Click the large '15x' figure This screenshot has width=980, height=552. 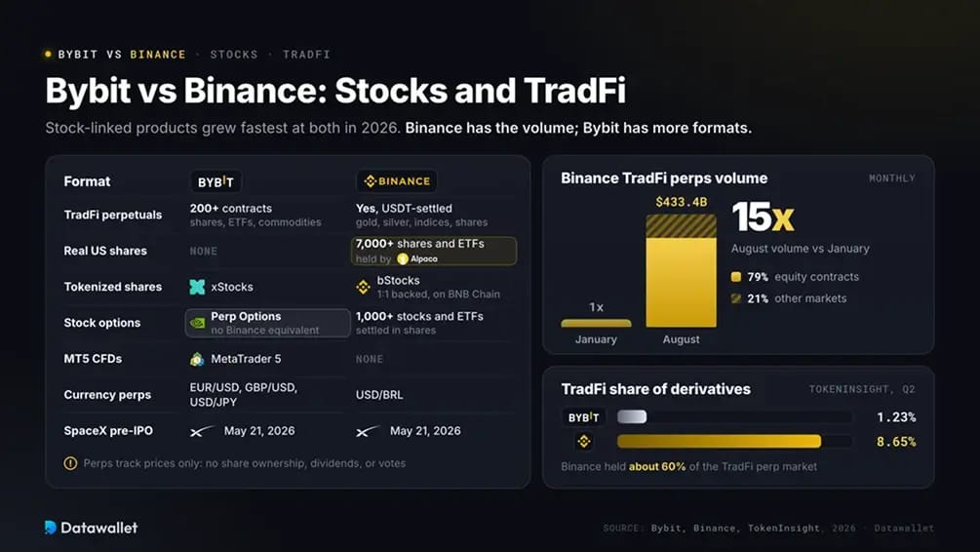[764, 217]
